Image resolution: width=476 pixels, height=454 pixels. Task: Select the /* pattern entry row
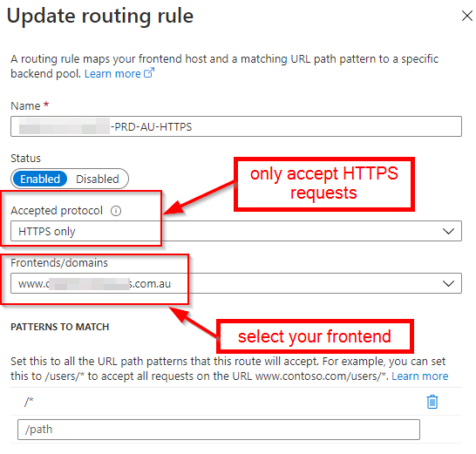[x=236, y=402]
